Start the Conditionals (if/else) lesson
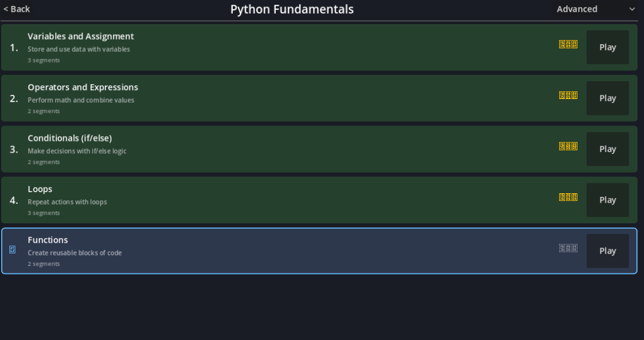644x340 pixels. point(607,149)
